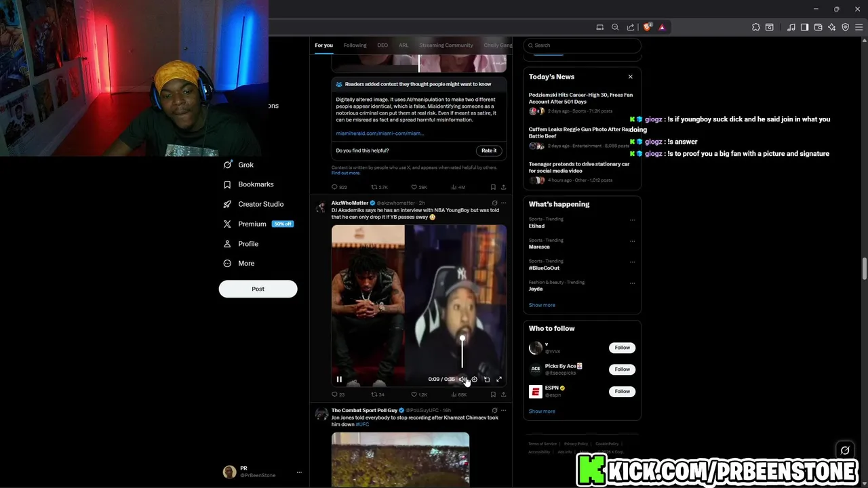
Task: Open miamiherald.com link in note
Action: [380, 134]
